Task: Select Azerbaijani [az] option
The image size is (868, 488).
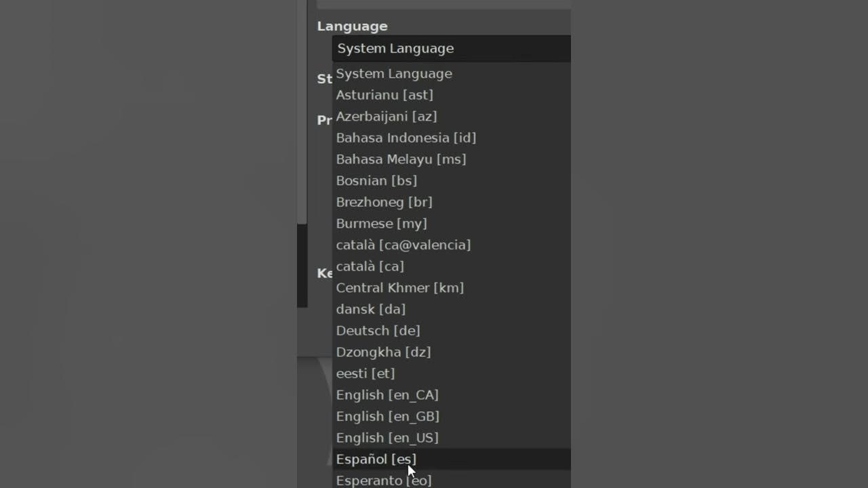Action: coord(387,117)
